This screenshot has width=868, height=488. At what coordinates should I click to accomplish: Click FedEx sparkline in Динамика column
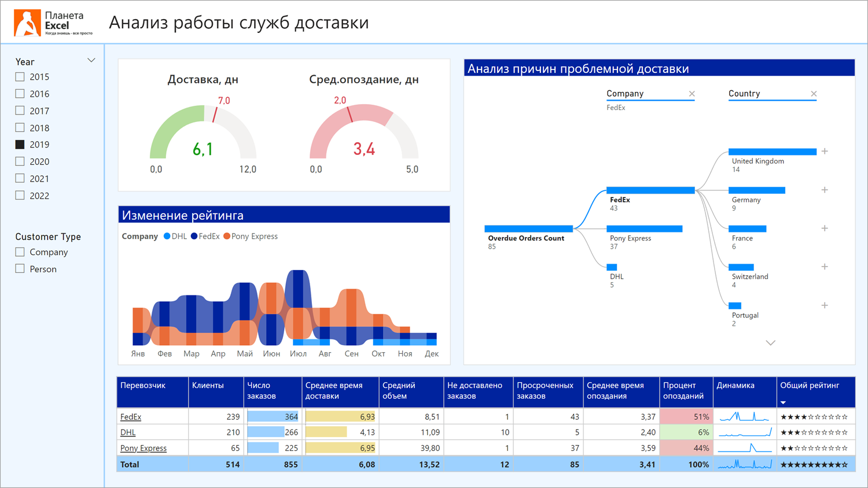point(745,416)
